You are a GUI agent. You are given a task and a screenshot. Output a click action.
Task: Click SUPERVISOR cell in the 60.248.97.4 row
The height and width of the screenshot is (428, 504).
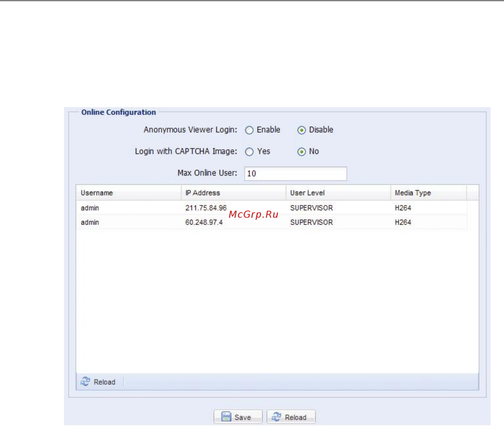click(311, 222)
